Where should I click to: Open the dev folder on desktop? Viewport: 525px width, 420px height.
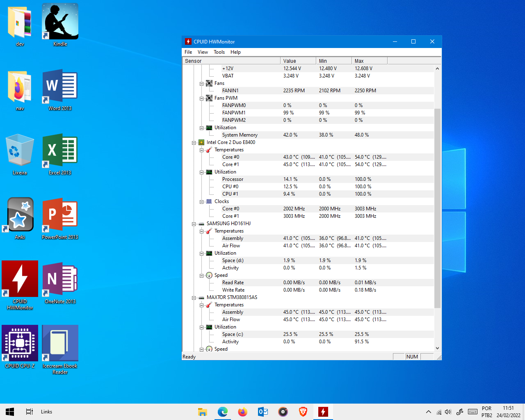point(20,25)
